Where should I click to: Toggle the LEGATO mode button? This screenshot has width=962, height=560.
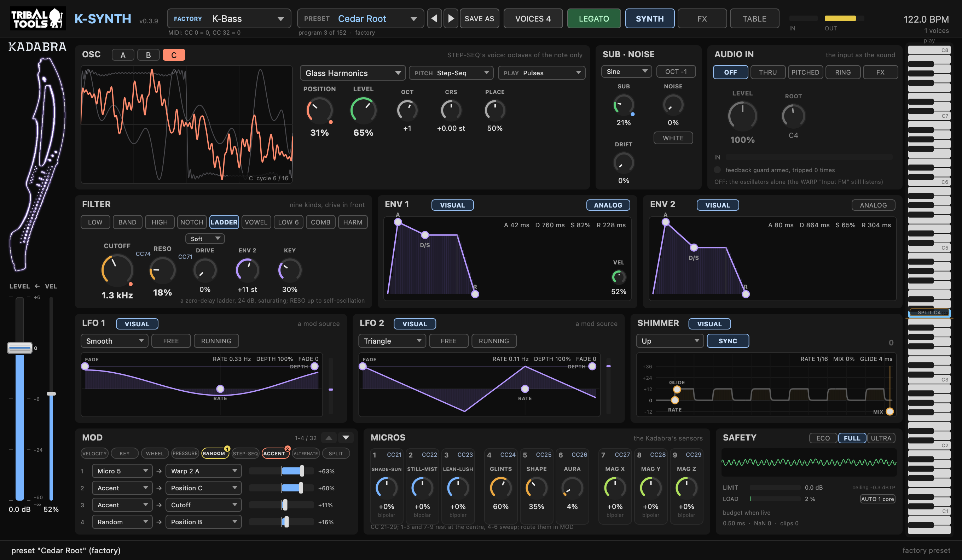(x=593, y=19)
